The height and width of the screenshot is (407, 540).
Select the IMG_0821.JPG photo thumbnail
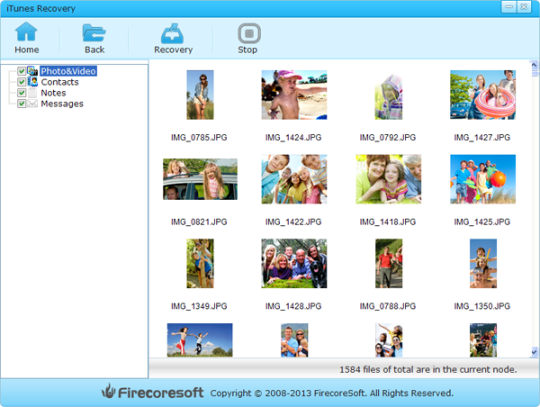coord(200,179)
